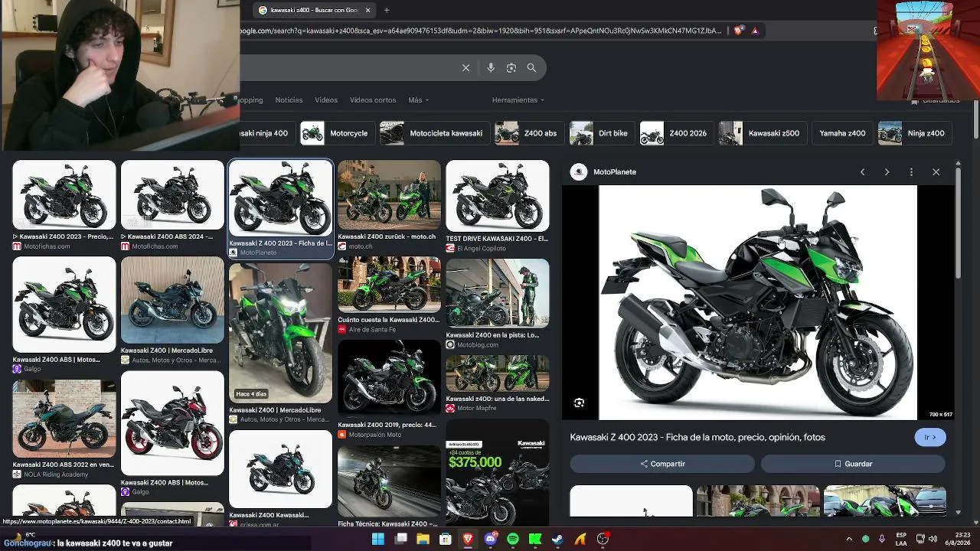
Task: Close the image preview panel
Action: tap(936, 172)
